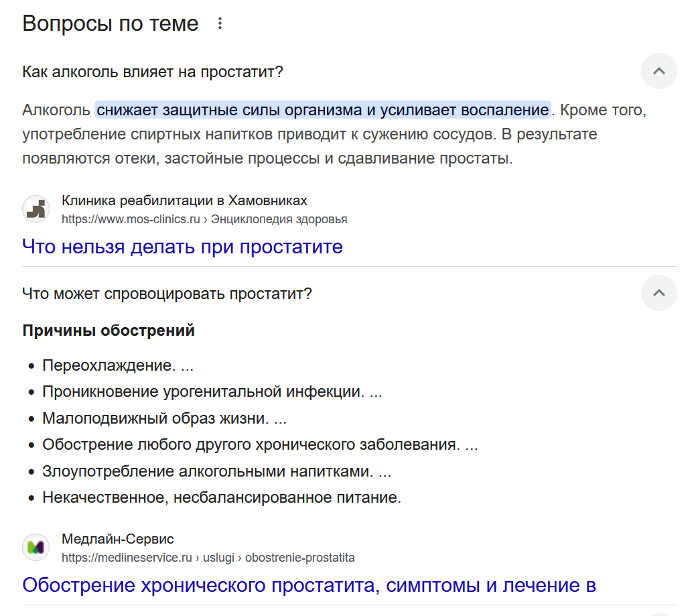Screen dimensions: 694x616
Task: Click the Переохлаждение list item
Action: tap(118, 365)
